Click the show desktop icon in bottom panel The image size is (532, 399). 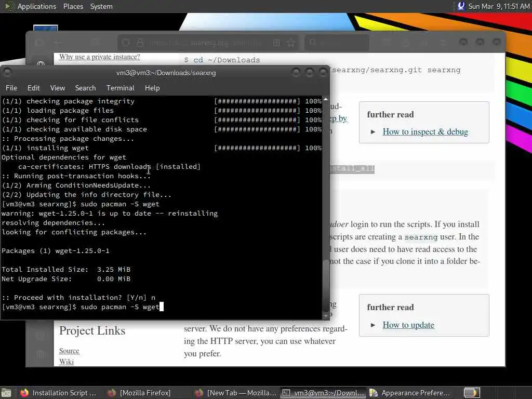(x=6, y=393)
